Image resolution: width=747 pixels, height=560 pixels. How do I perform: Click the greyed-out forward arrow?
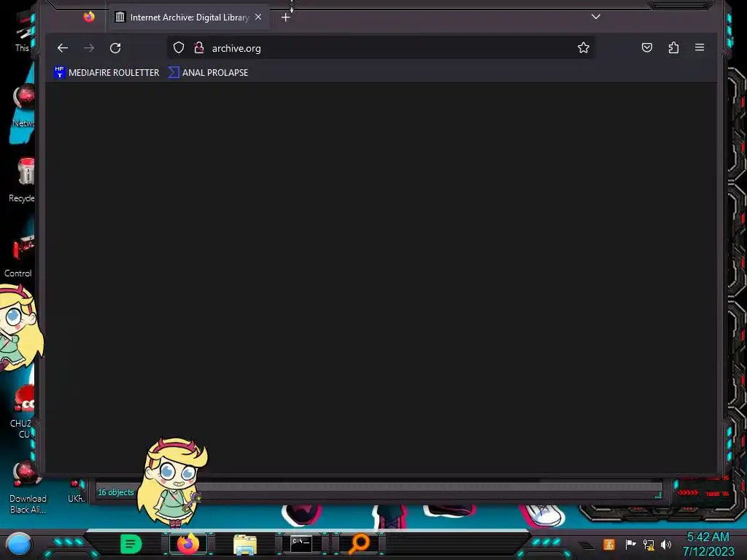(x=88, y=47)
